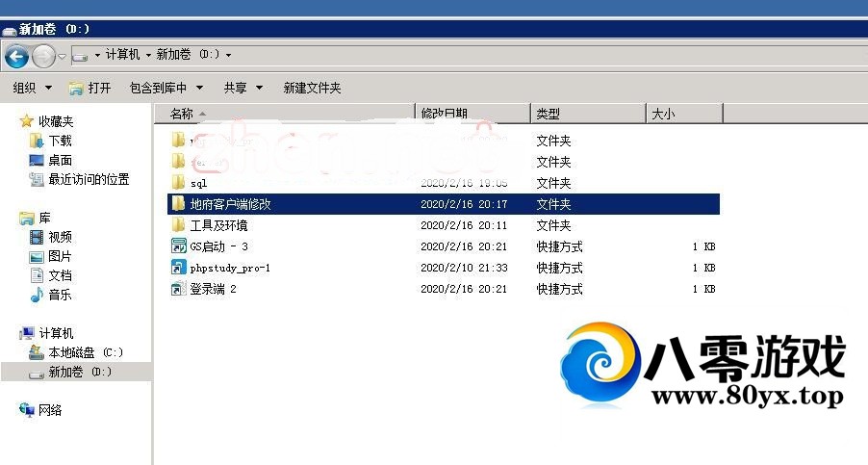Click the drive icon in address bar
Screen dimensions: 868x465
[x=80, y=57]
